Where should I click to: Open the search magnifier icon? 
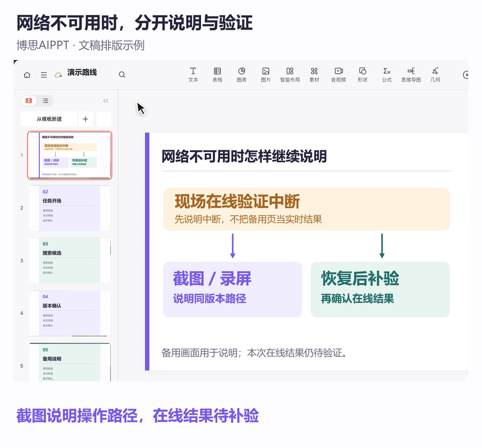click(x=122, y=75)
